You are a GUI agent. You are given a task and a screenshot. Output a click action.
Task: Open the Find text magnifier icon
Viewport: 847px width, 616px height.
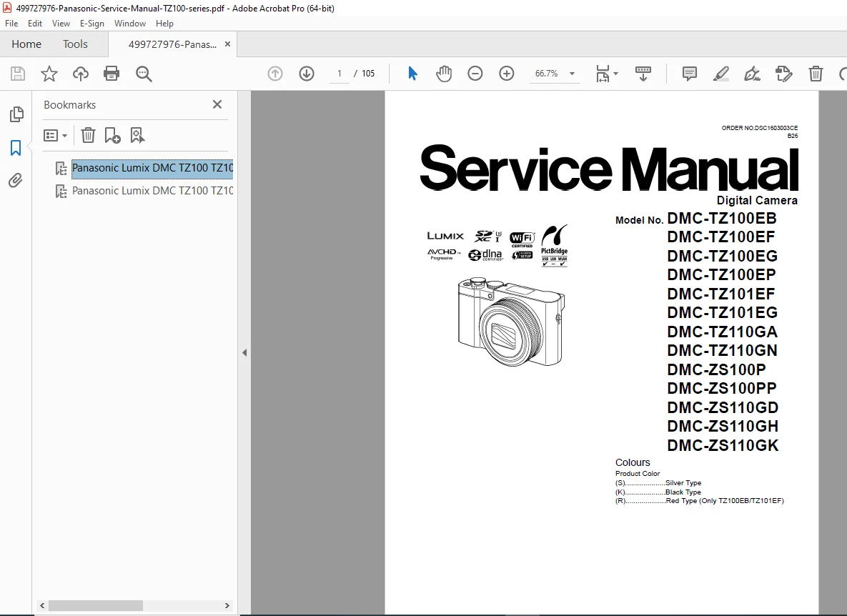click(144, 74)
